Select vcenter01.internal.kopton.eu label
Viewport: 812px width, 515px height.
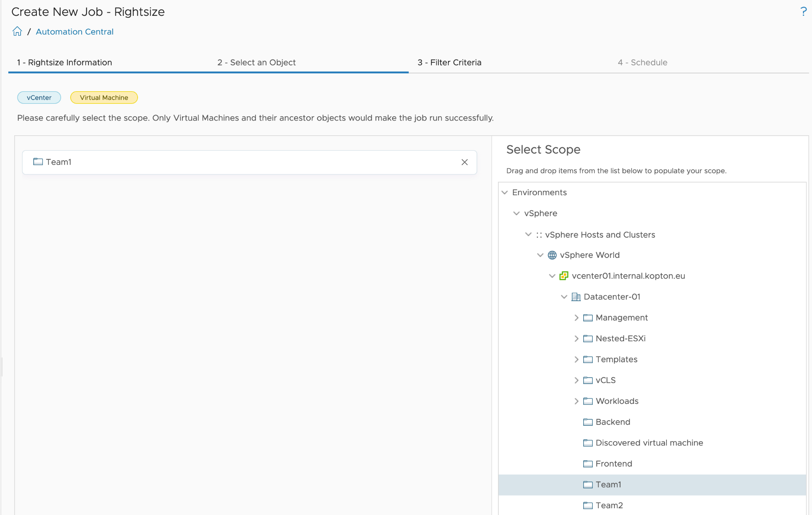tap(628, 276)
